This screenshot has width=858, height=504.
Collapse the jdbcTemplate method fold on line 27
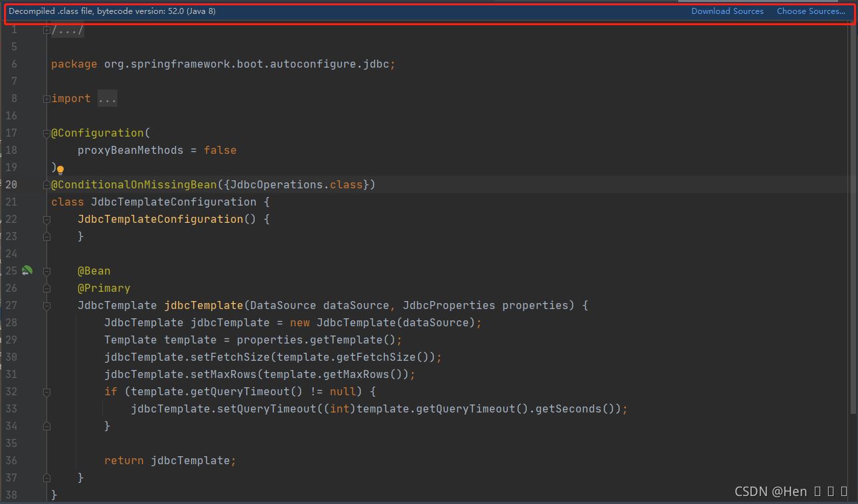[x=46, y=306]
